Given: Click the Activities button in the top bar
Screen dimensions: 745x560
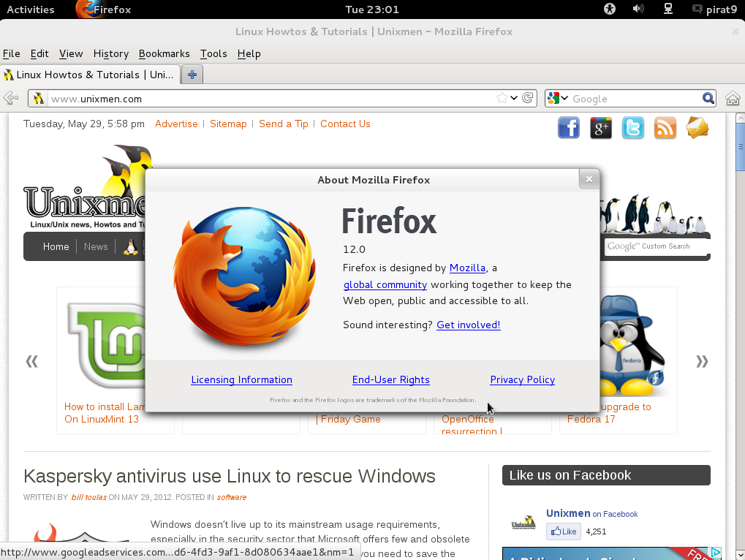Looking at the screenshot, I should (31, 9).
